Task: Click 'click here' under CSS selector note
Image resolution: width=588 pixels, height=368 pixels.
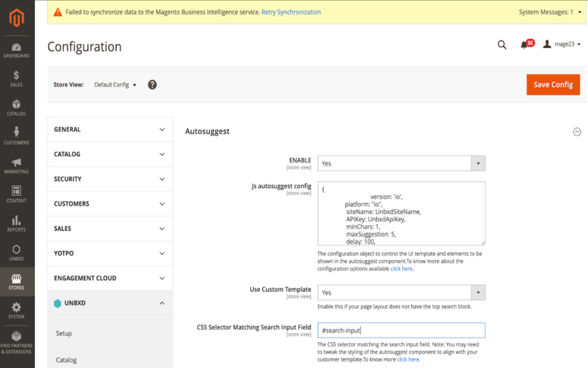Action: pos(408,359)
